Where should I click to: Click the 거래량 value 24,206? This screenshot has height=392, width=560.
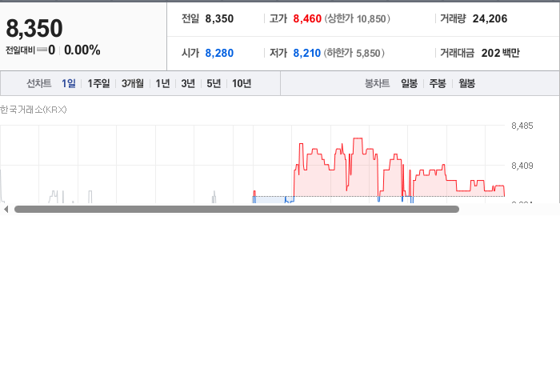(490, 18)
